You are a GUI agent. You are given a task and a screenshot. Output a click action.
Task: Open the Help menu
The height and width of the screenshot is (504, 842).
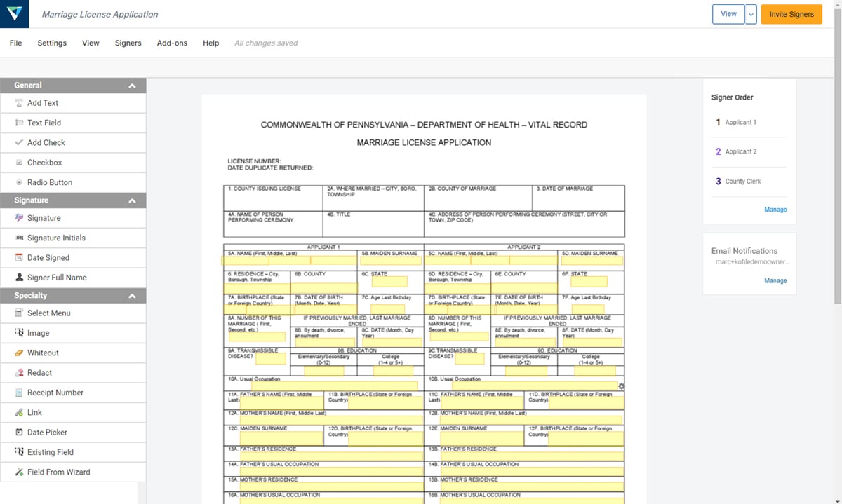click(x=211, y=43)
